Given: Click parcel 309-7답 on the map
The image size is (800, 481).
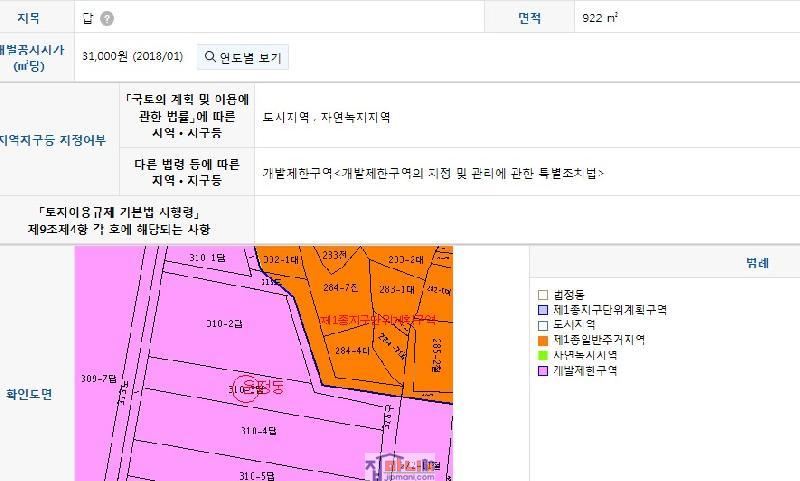Looking at the screenshot, I should coord(95,378).
